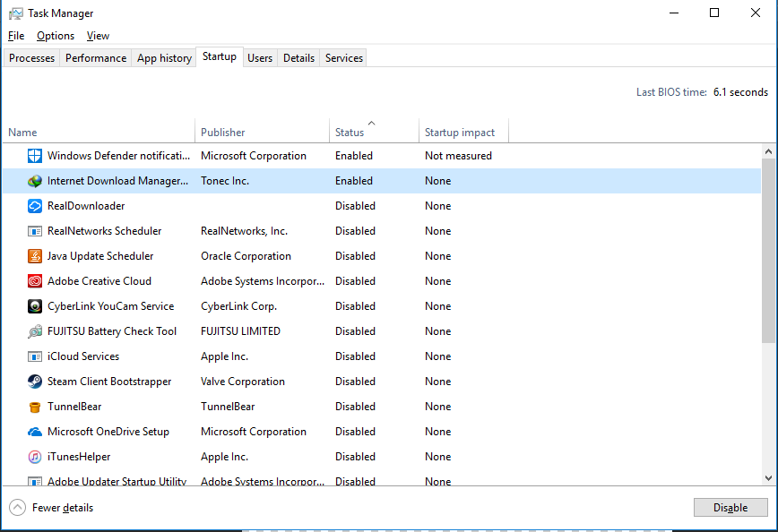Switch to the App history tab
The image size is (778, 532).
(164, 58)
